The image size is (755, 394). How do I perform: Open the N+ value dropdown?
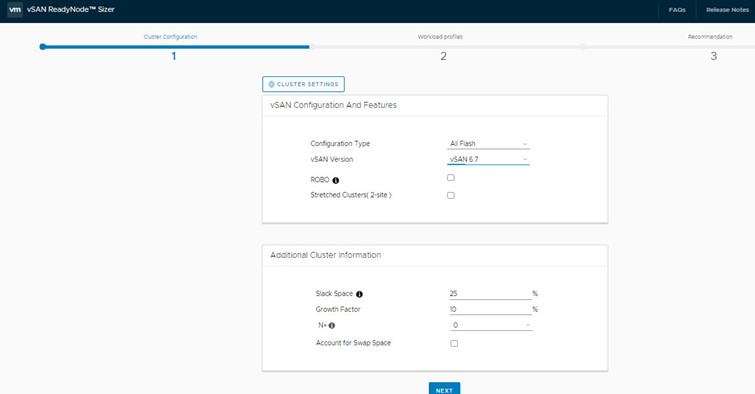tap(491, 325)
